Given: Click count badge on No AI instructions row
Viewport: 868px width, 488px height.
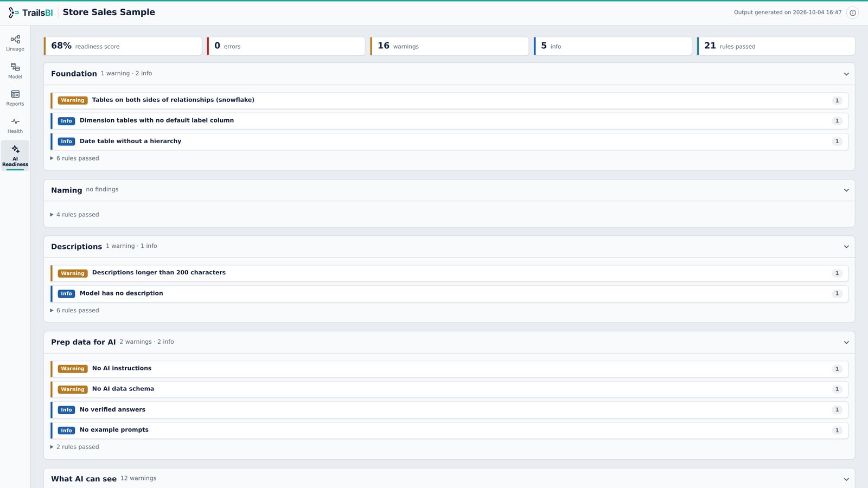Looking at the screenshot, I should pyautogui.click(x=837, y=369).
